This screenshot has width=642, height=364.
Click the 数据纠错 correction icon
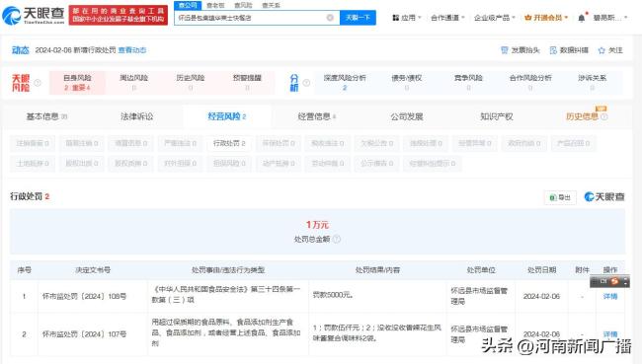click(x=553, y=50)
